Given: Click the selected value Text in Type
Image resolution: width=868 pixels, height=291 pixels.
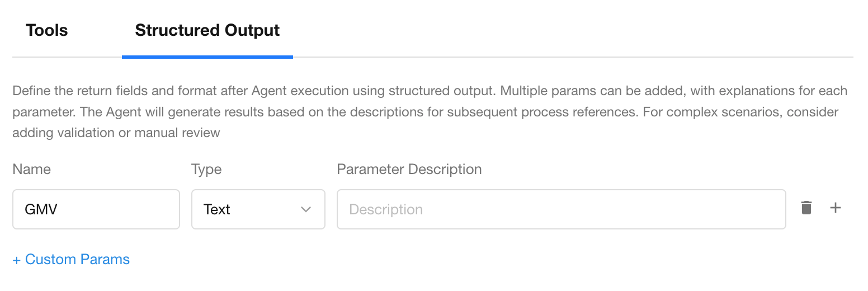Looking at the screenshot, I should (x=217, y=209).
